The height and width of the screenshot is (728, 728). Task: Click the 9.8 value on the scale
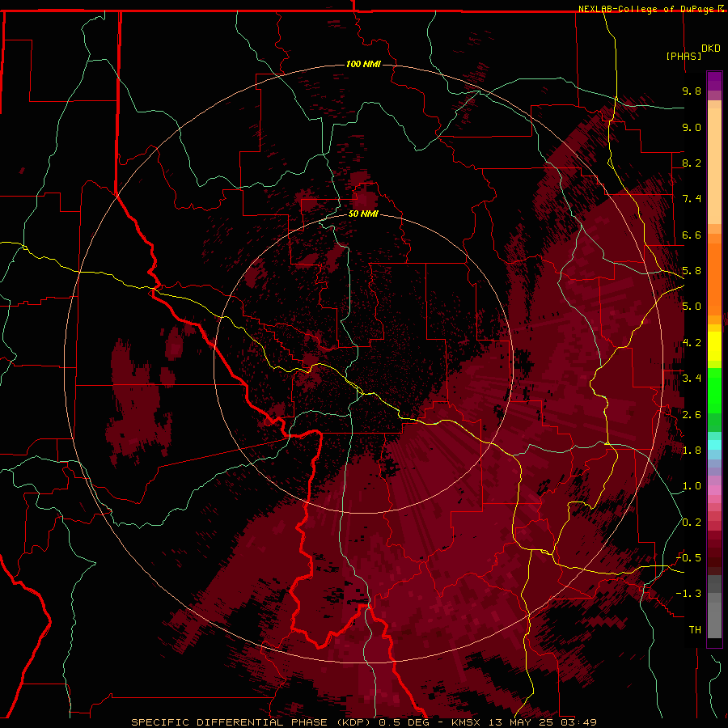(x=692, y=91)
